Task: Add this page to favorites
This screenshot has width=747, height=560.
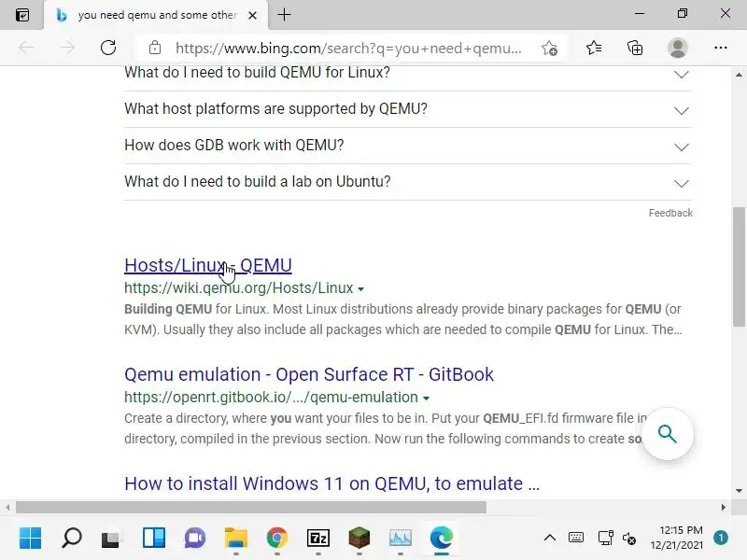Action: [x=549, y=49]
